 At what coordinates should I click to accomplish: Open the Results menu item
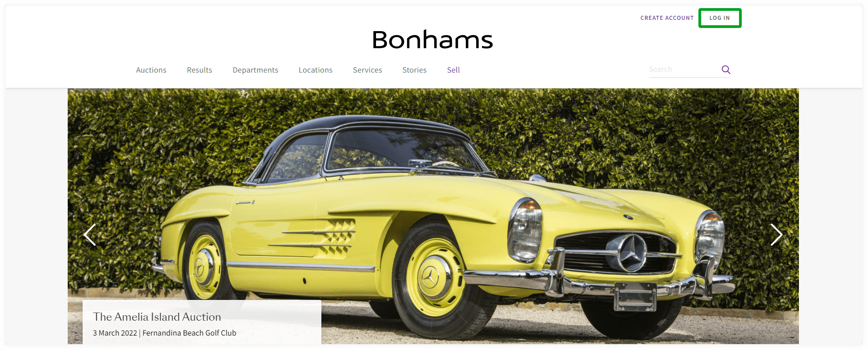(x=200, y=70)
